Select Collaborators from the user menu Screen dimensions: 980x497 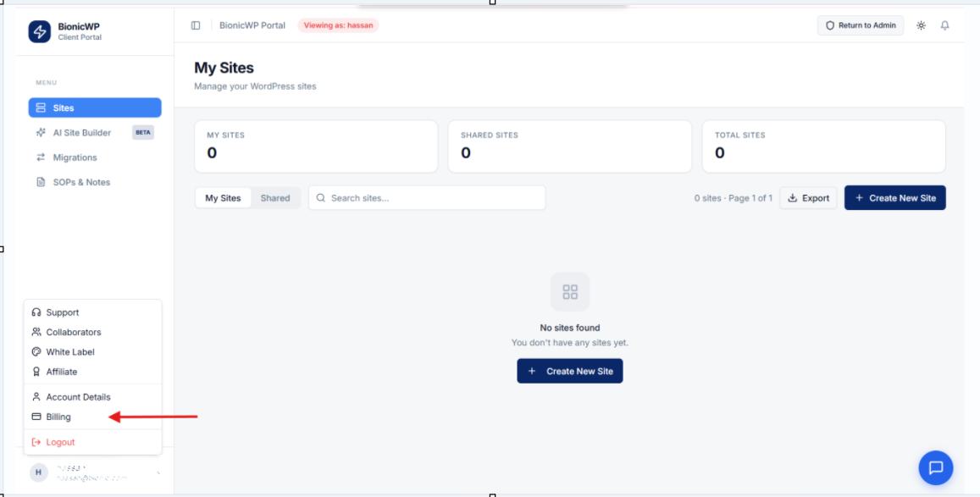[92, 332]
